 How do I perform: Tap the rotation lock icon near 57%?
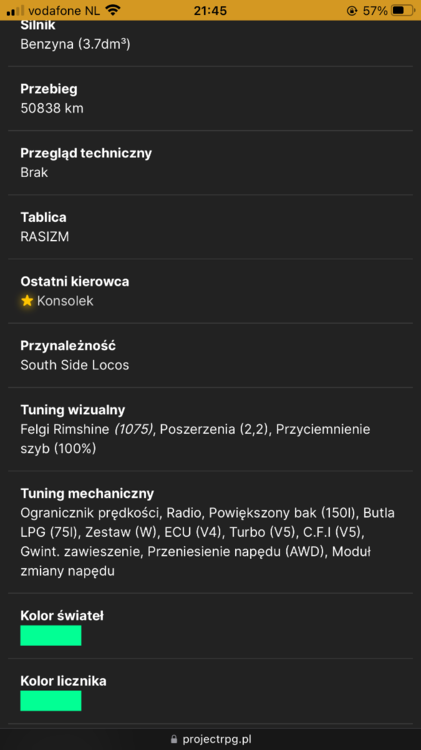(352, 11)
